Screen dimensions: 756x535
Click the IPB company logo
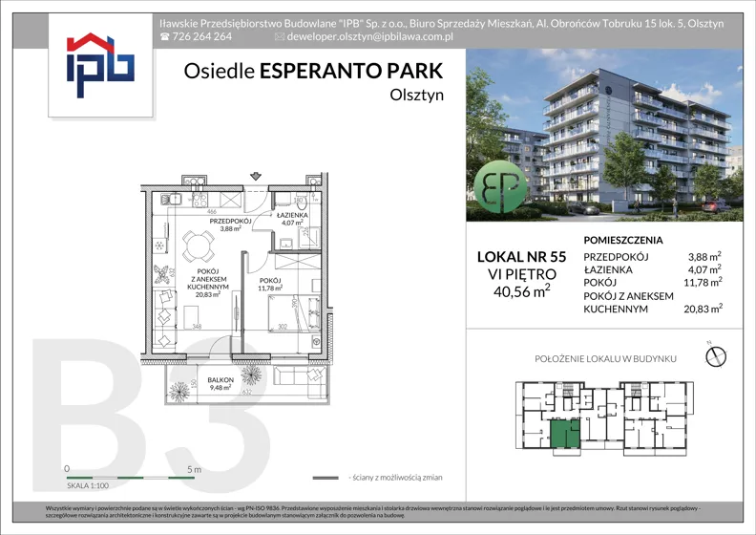(100, 65)
